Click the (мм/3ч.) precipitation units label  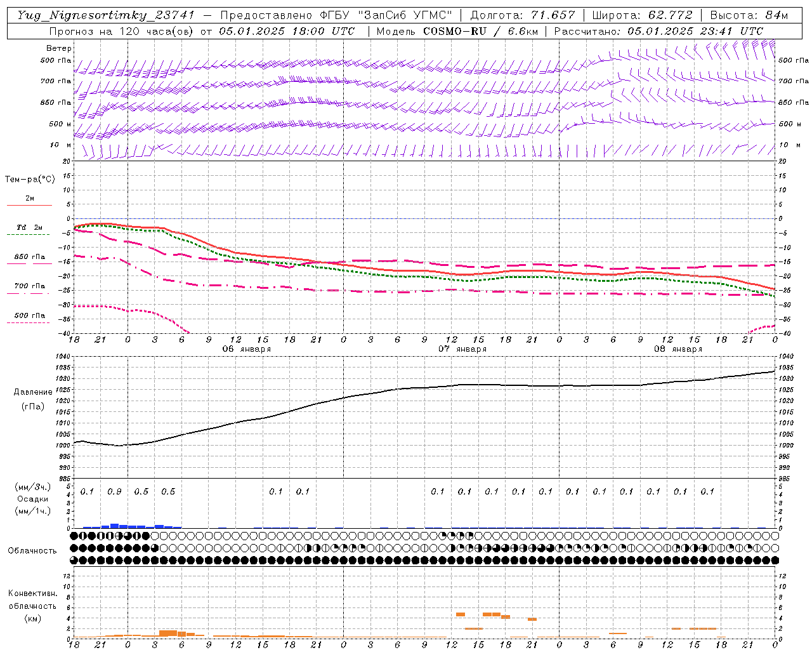(32, 487)
